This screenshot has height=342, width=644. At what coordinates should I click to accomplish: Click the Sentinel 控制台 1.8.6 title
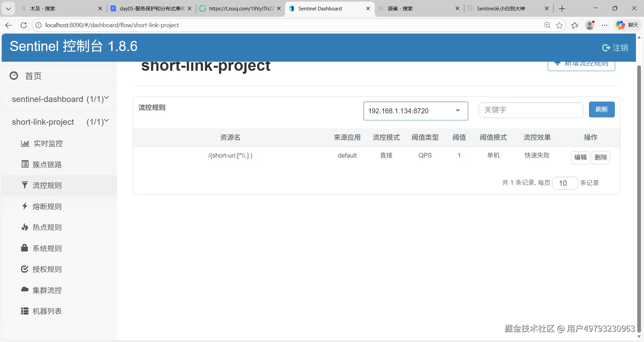coord(73,46)
